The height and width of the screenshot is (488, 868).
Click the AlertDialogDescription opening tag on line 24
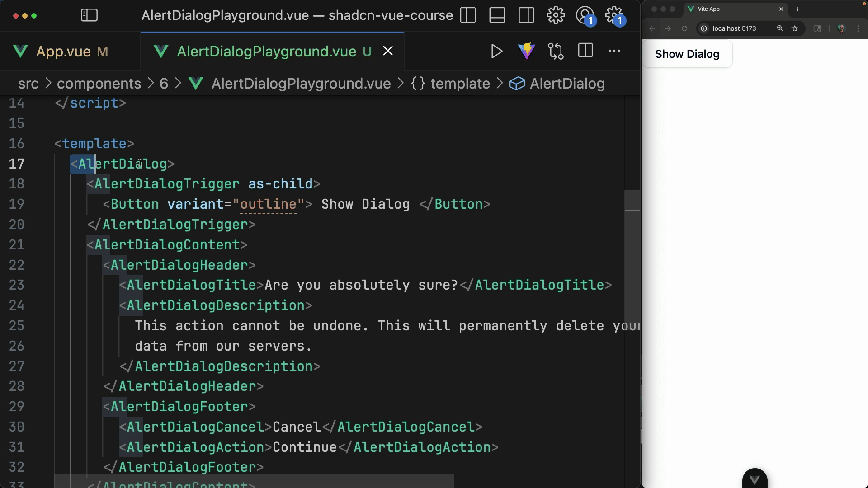[x=216, y=305]
